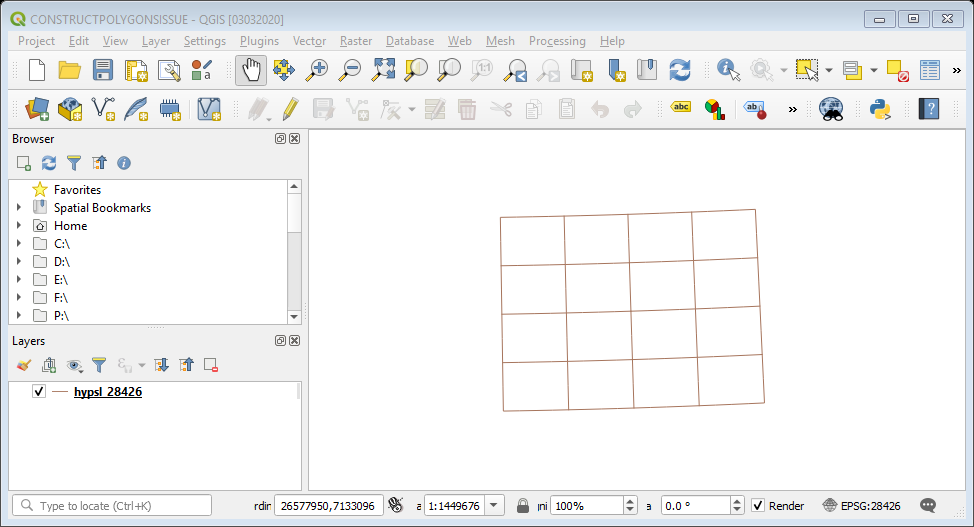Click the Type to locate search field
The height and width of the screenshot is (527, 974).
(x=112, y=505)
